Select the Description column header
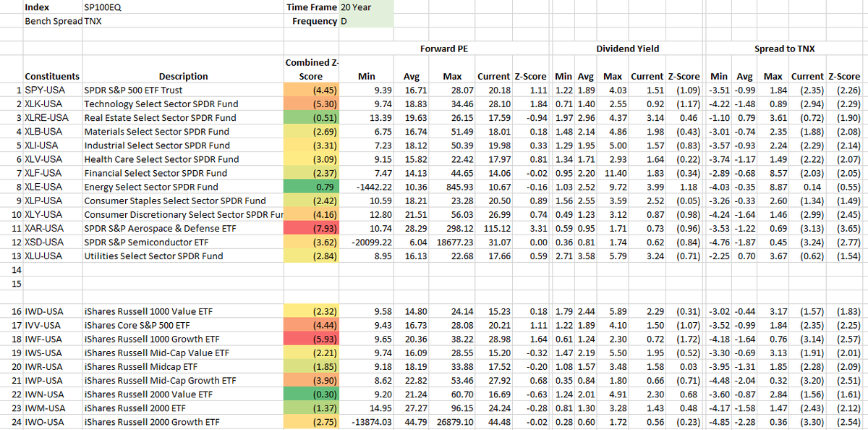The height and width of the screenshot is (430, 868). click(x=183, y=76)
